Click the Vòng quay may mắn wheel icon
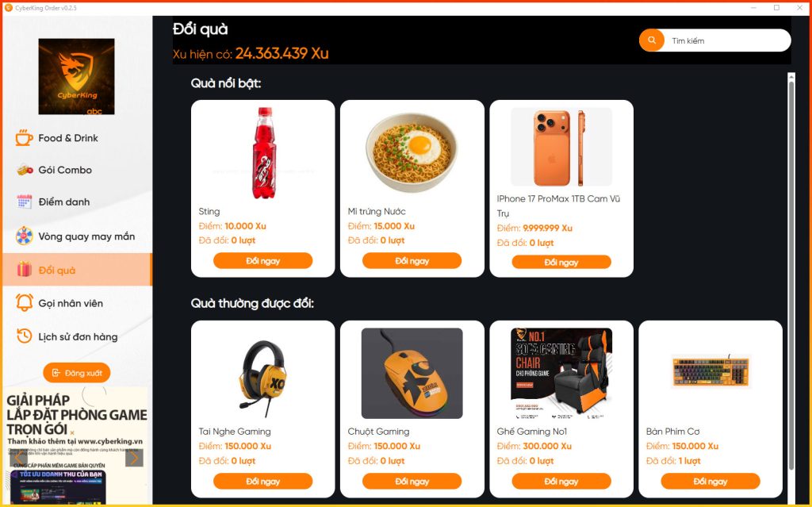 pyautogui.click(x=23, y=234)
